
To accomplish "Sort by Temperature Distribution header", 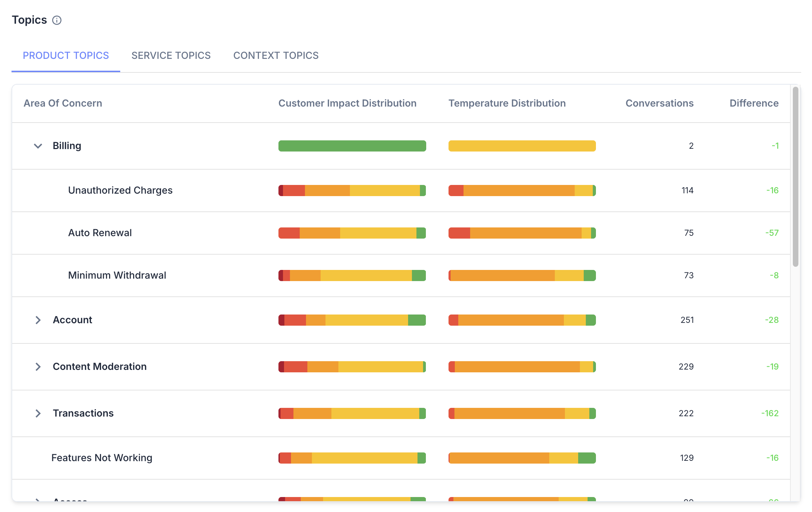I will [x=507, y=103].
